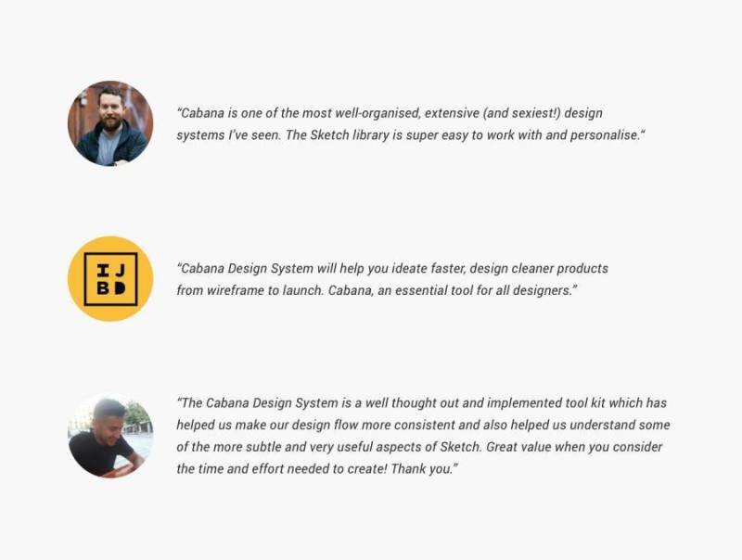Click the line starting "systems I've seen"

point(410,135)
